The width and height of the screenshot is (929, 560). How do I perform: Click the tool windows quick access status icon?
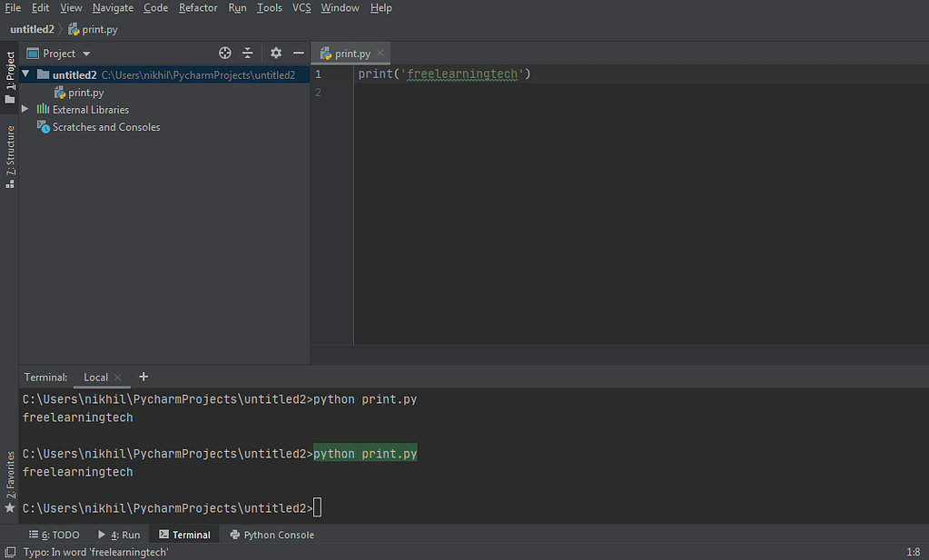[x=10, y=552]
